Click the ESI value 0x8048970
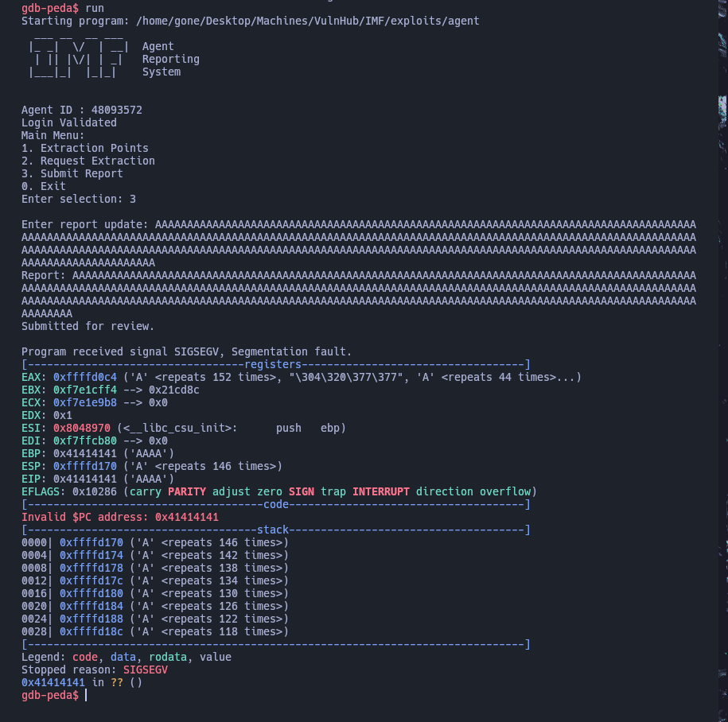728x722 pixels. [x=82, y=428]
